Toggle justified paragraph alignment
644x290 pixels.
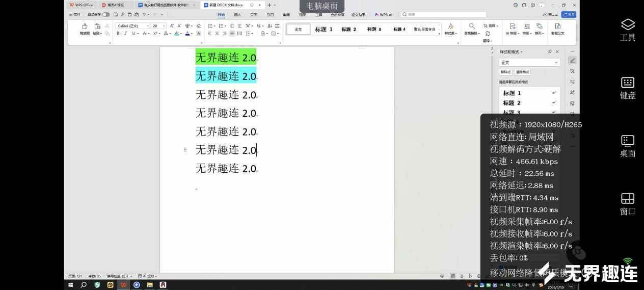tap(232, 34)
